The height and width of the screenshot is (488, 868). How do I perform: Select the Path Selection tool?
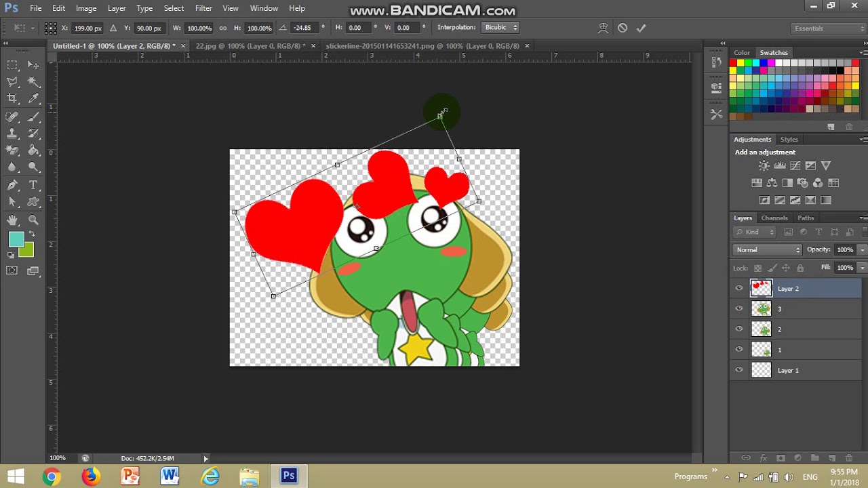[12, 202]
